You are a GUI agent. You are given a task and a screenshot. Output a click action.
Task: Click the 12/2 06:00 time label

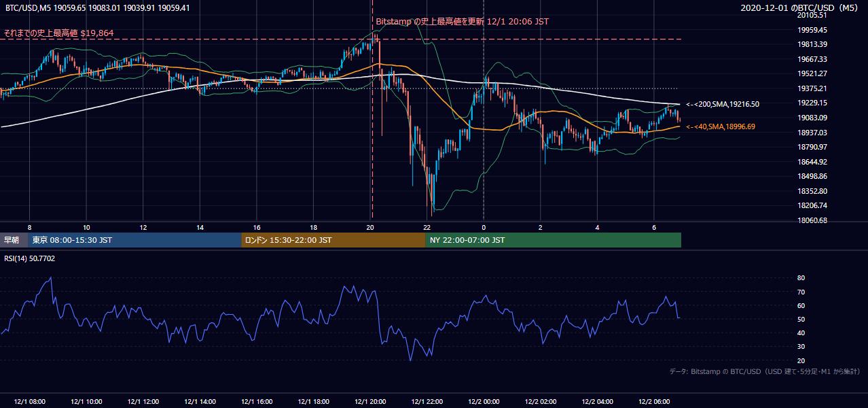[655, 401]
